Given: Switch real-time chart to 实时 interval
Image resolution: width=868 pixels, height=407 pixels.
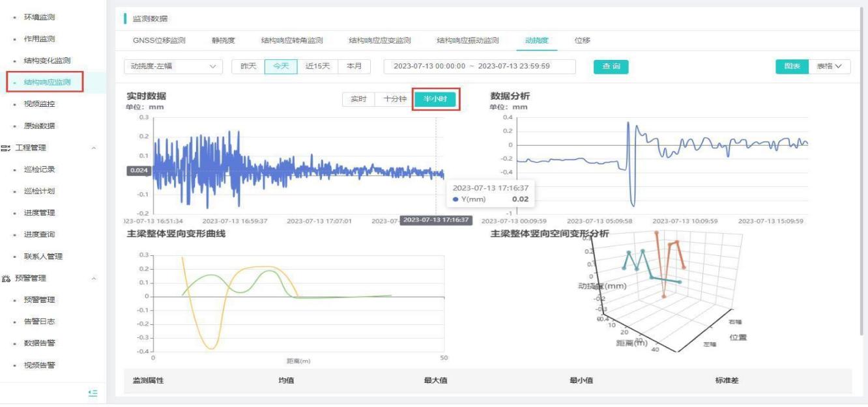Looking at the screenshot, I should [x=359, y=100].
